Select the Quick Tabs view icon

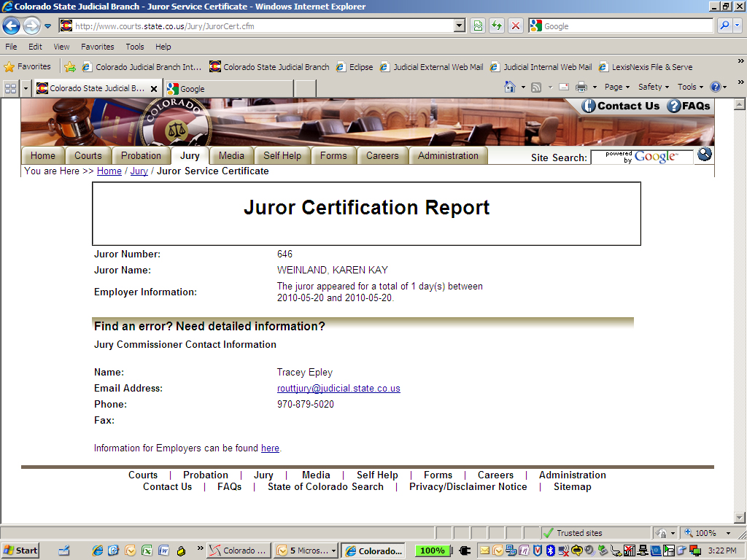coord(9,87)
